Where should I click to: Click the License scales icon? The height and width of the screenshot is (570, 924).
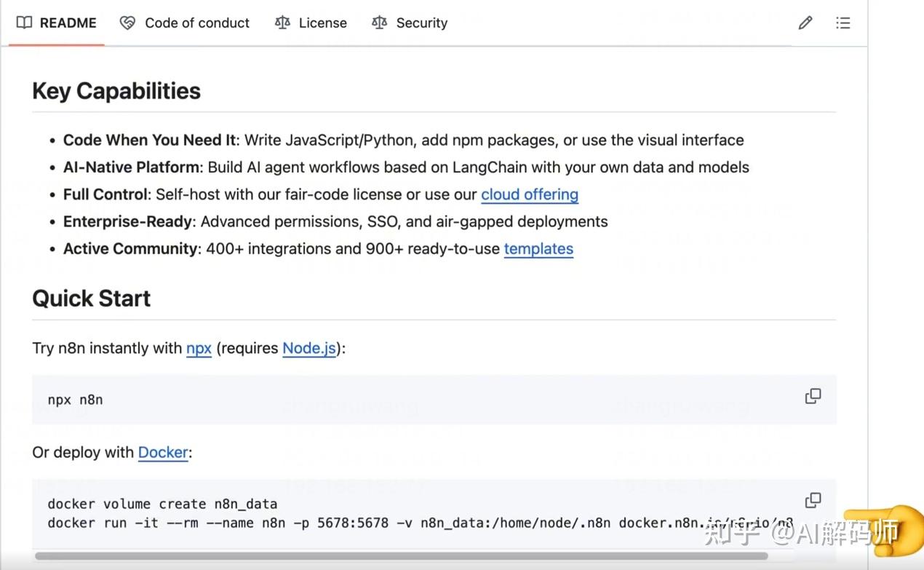coord(282,23)
